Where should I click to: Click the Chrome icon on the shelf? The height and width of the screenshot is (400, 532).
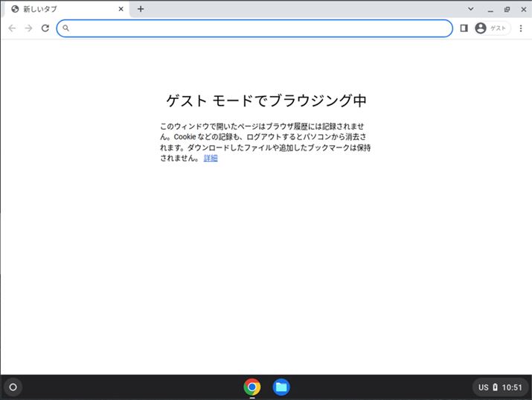(x=252, y=387)
